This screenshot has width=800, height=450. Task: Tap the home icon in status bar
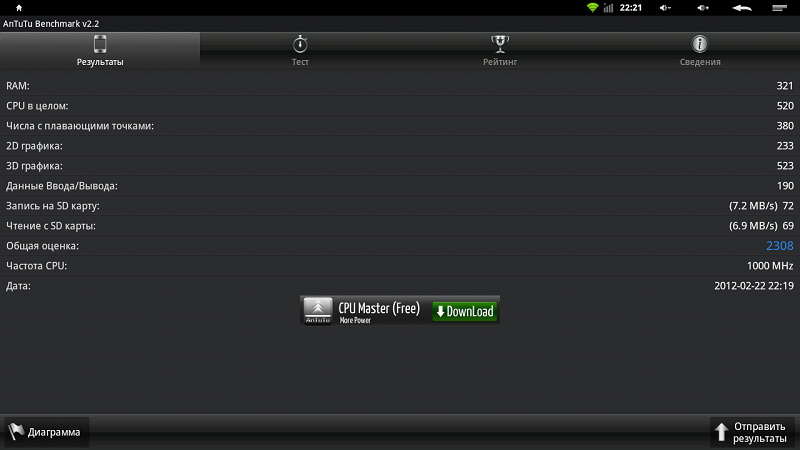pyautogui.click(x=19, y=8)
